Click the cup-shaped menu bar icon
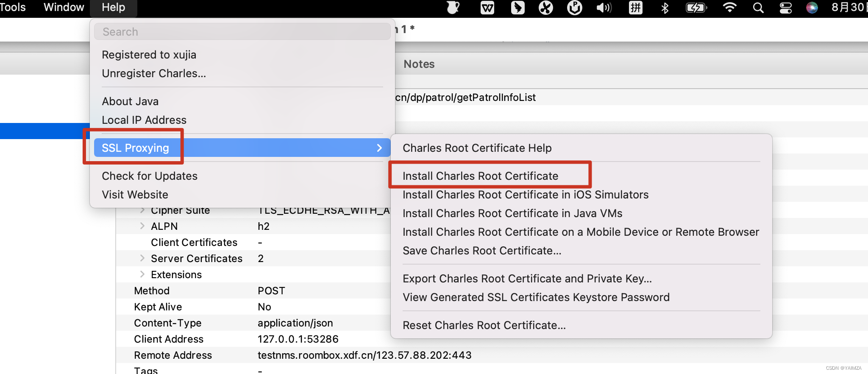The width and height of the screenshot is (868, 374). pyautogui.click(x=453, y=8)
